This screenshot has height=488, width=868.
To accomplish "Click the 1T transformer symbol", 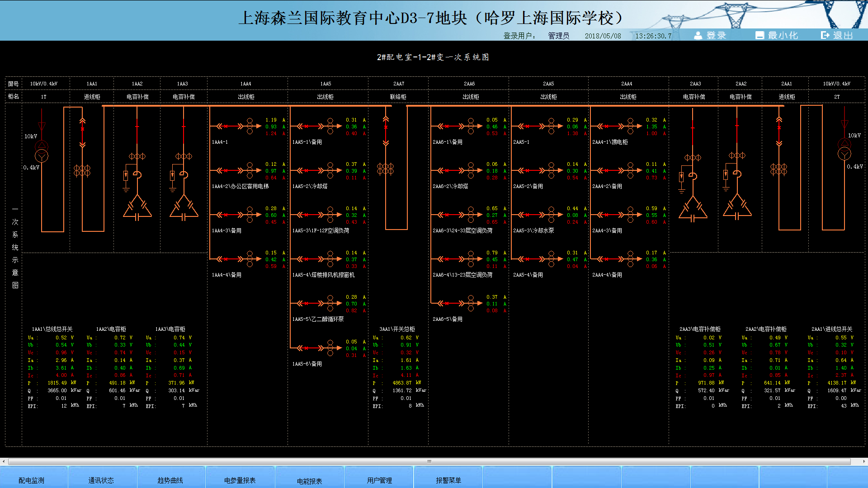I will coord(42,151).
